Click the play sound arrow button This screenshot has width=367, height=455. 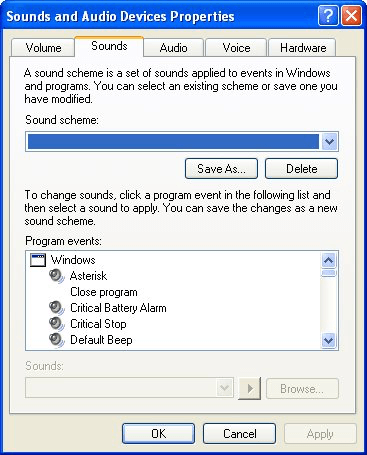250,388
